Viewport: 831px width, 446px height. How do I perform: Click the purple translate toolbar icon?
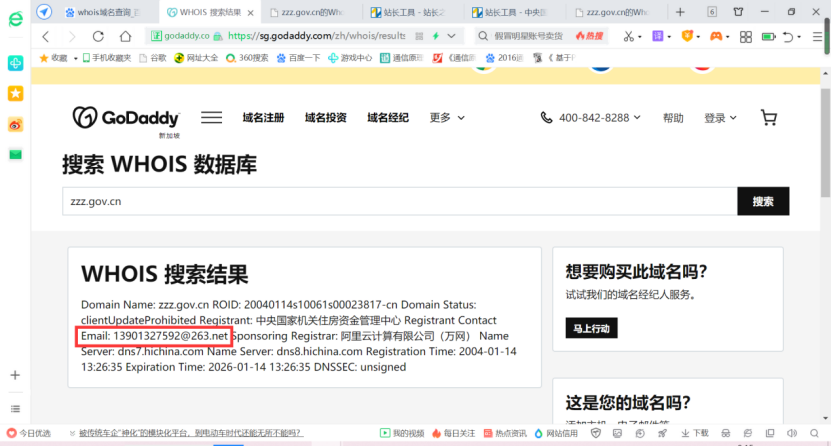point(658,36)
